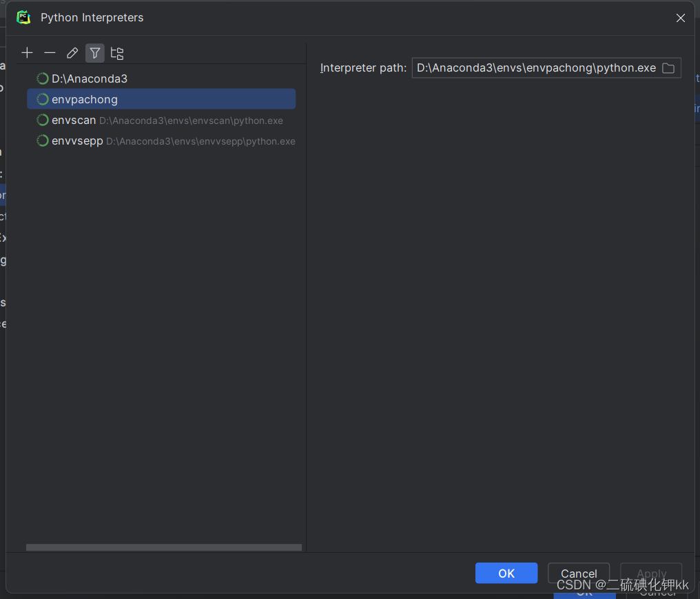Confirm changes with the OK button
This screenshot has height=599, width=700.
[506, 573]
